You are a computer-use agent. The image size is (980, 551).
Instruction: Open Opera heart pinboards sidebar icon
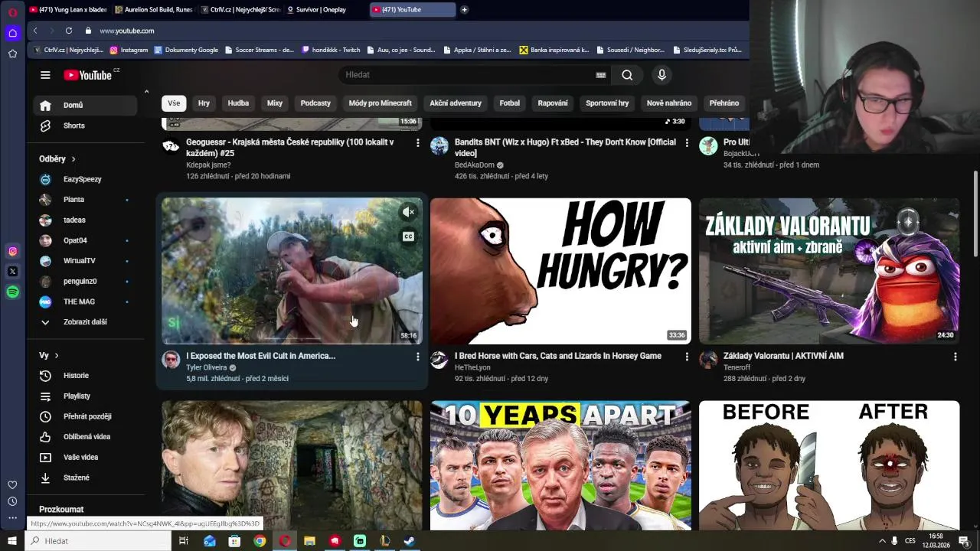12,484
